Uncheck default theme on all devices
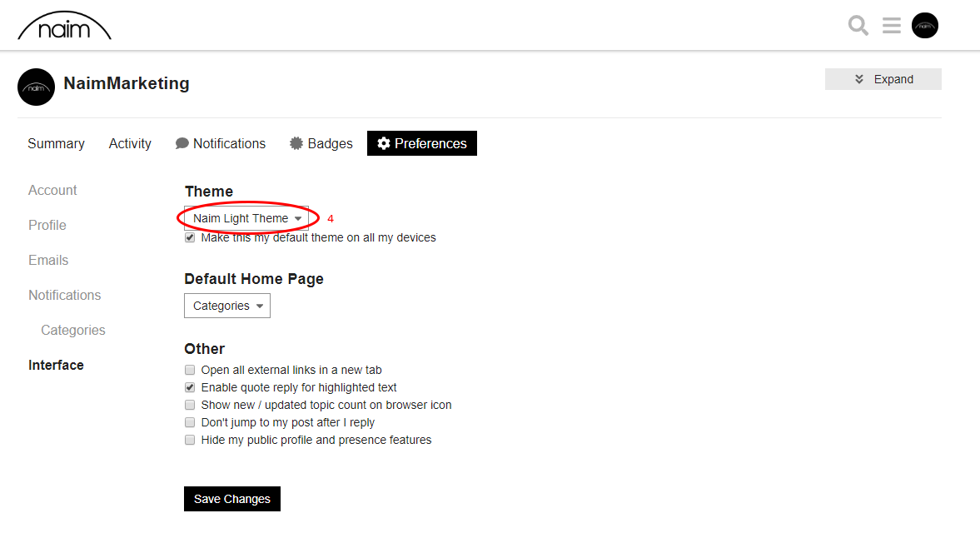 pos(190,237)
